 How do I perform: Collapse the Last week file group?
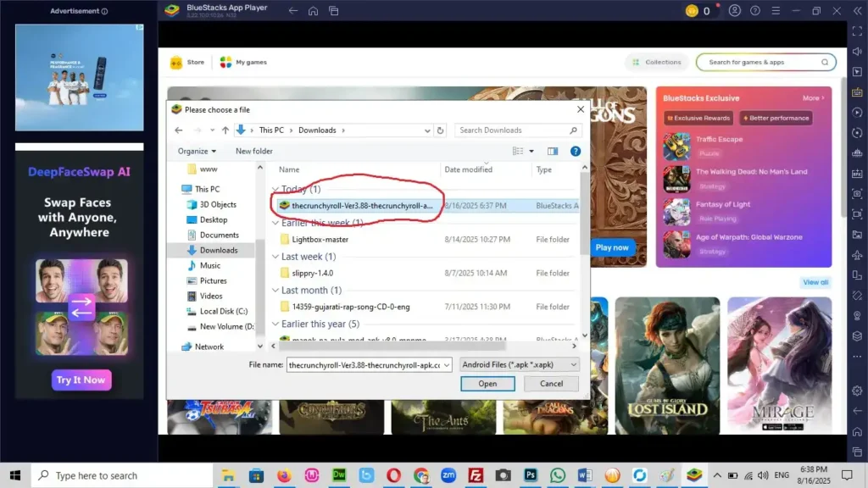click(275, 257)
